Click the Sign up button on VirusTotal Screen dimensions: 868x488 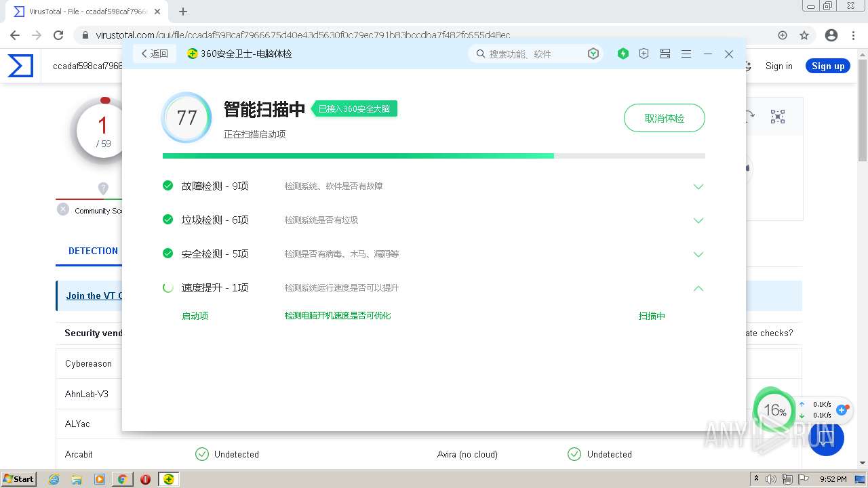828,66
